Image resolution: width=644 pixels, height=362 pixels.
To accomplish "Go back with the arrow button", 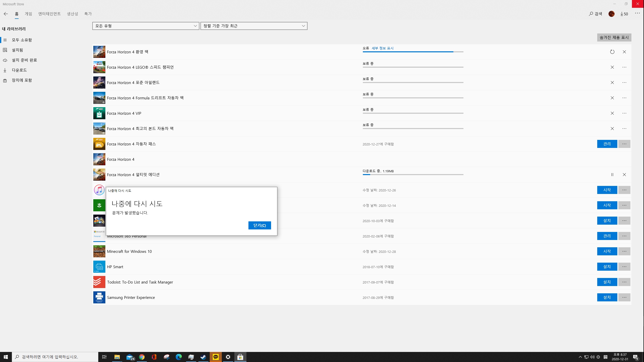I will 6,14.
